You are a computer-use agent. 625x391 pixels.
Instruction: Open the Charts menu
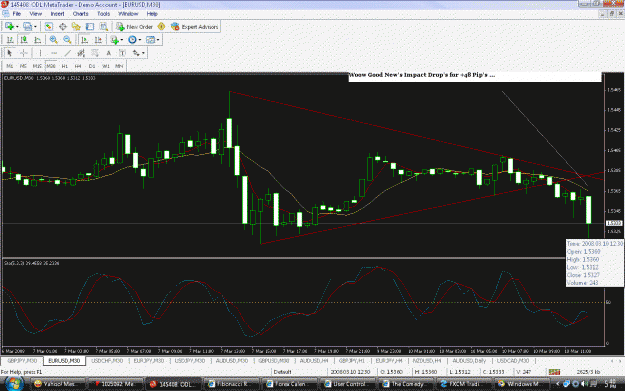pos(81,14)
